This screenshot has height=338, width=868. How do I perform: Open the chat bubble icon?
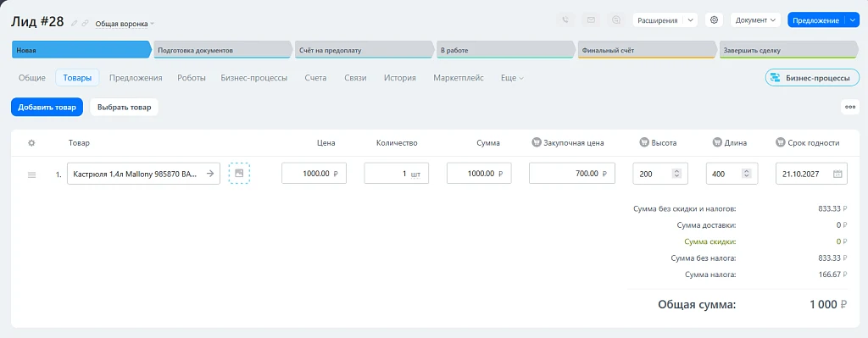[616, 20]
